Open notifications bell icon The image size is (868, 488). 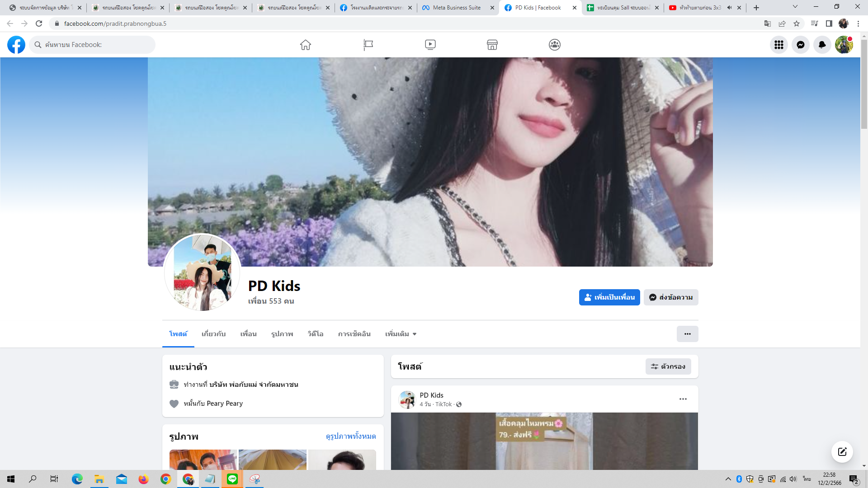point(822,45)
